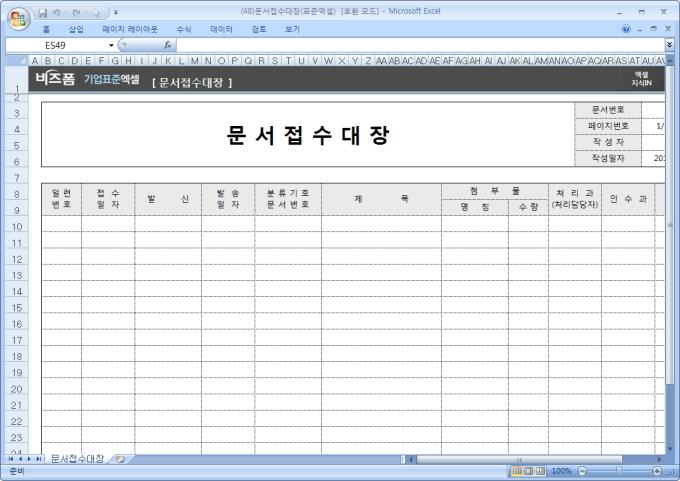Viewport: 680px width, 481px height.
Task: Select the 페이지번호 label cell
Action: click(x=608, y=126)
